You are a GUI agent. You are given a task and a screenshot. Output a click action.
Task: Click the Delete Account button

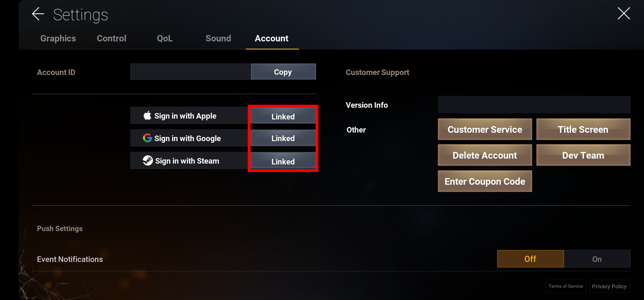[x=485, y=155]
